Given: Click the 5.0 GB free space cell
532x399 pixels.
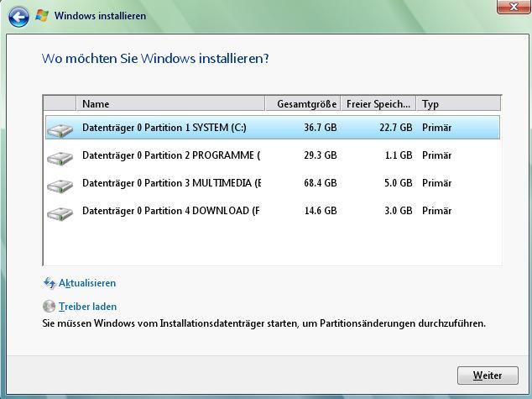Looking at the screenshot, I should (399, 183).
